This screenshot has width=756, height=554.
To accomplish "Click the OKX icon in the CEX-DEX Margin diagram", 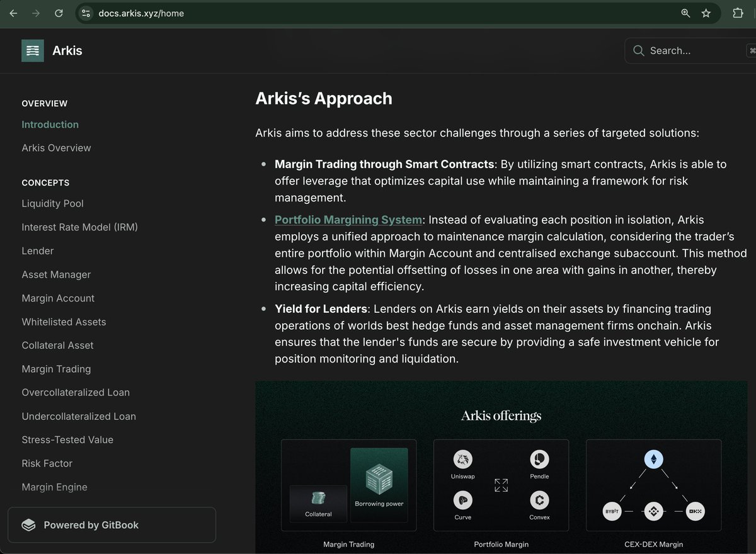I will 695,511.
